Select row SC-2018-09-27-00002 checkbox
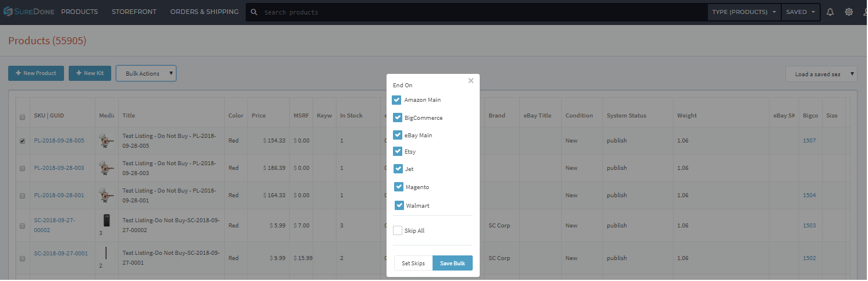This screenshot has width=868, height=281. click(x=23, y=226)
